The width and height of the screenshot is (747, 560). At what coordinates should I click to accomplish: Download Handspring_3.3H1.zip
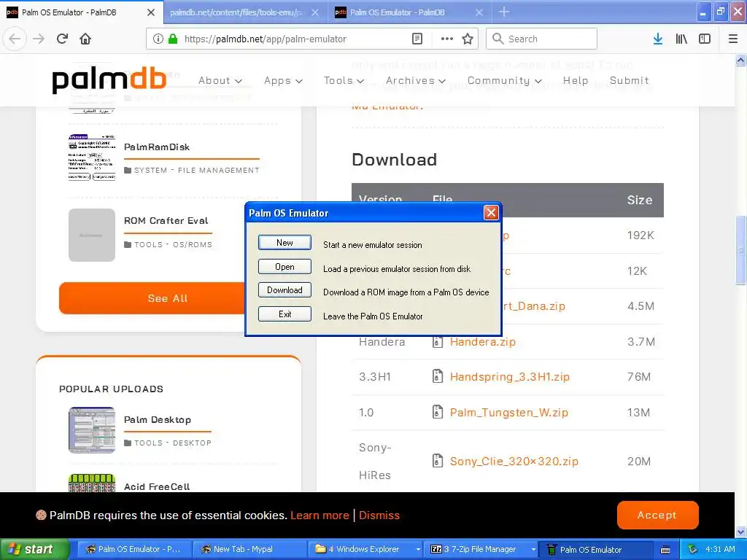[510, 377]
